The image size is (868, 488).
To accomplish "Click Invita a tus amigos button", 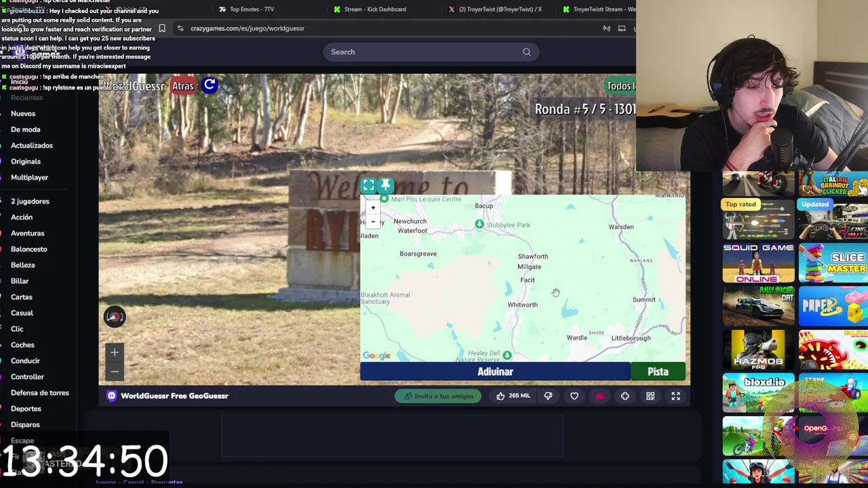I will (x=438, y=396).
